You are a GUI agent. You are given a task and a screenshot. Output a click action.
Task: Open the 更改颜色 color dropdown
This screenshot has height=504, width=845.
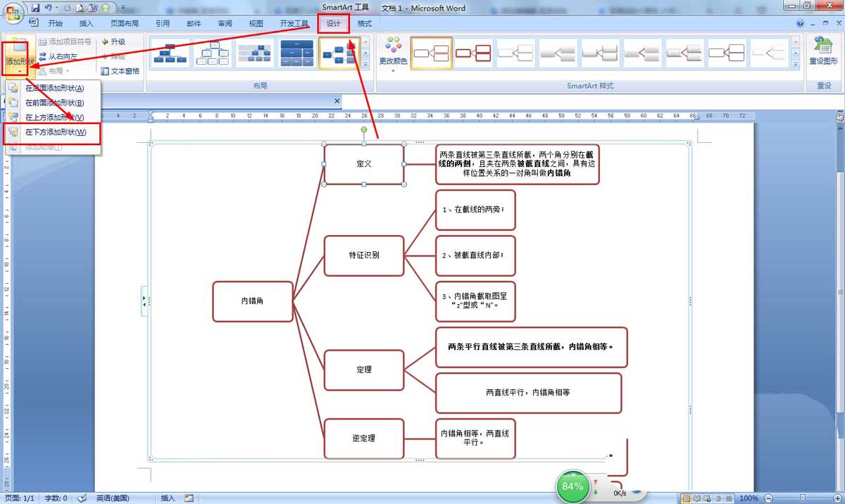(393, 55)
